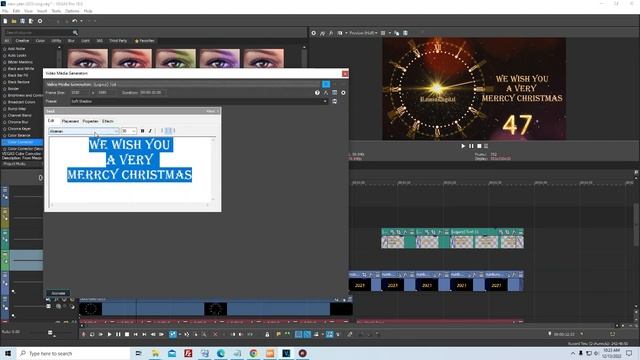Open help in the Video Media Generator
This screenshot has width=640, height=360.
pos(317,93)
